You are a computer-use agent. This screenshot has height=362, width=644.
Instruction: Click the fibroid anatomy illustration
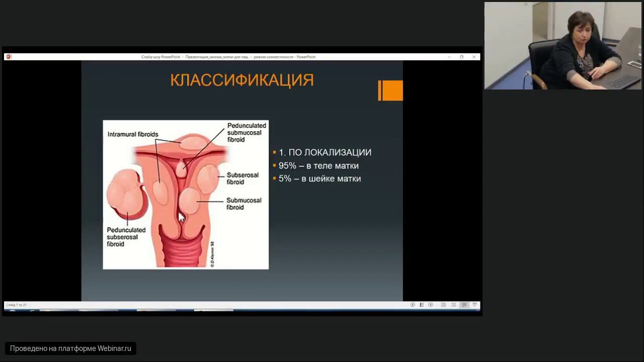pos(186,195)
